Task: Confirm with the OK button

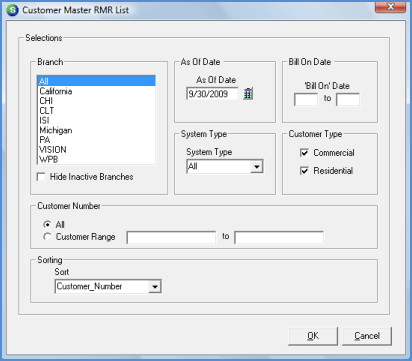Action: pos(313,336)
